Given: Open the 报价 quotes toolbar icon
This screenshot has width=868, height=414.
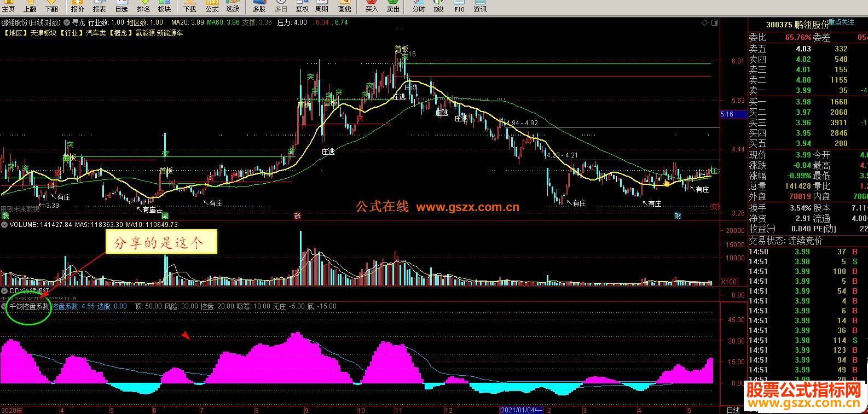Looking at the screenshot, I should point(78,7).
